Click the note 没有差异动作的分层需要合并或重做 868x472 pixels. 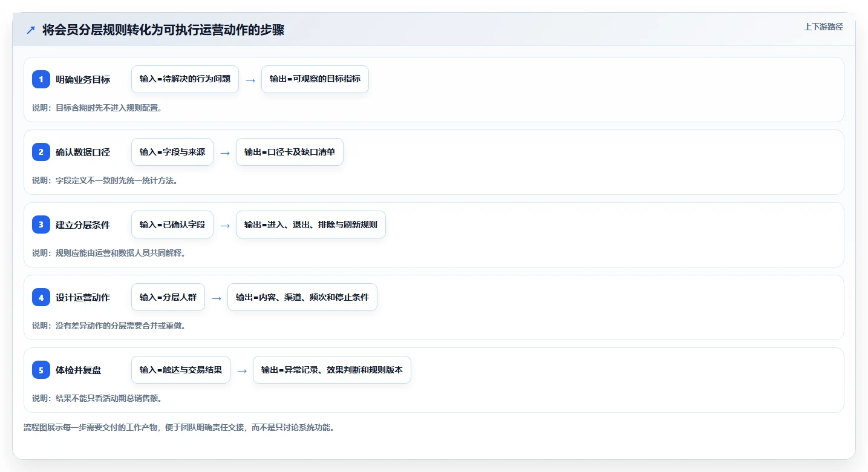point(109,326)
